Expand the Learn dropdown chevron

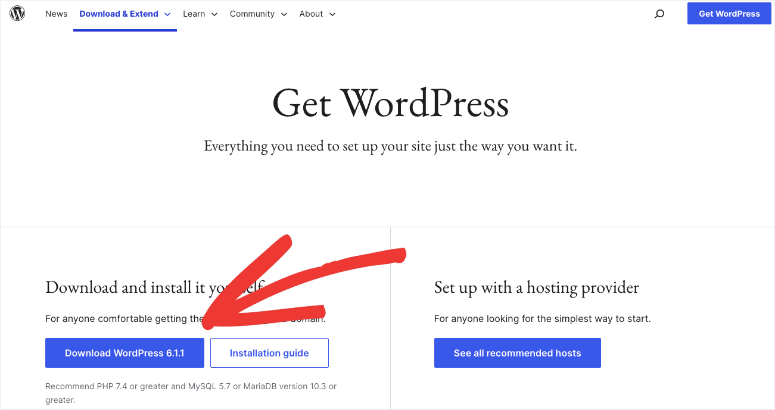[x=214, y=14]
